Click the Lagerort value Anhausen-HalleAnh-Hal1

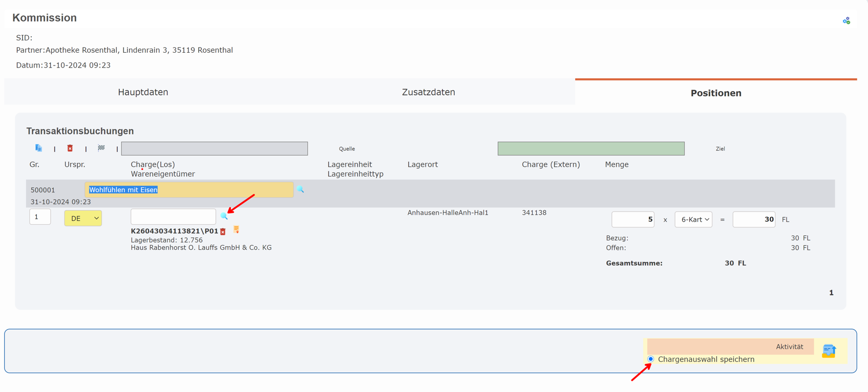(x=448, y=213)
